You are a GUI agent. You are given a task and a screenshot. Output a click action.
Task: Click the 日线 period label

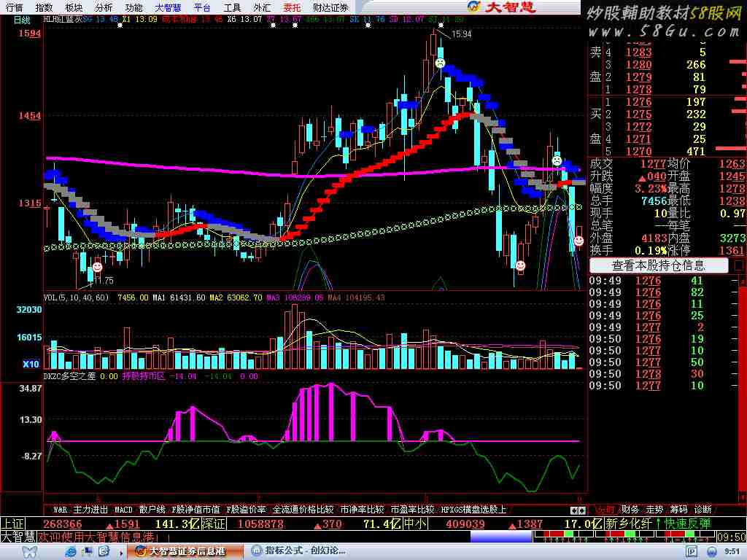[x=21, y=20]
